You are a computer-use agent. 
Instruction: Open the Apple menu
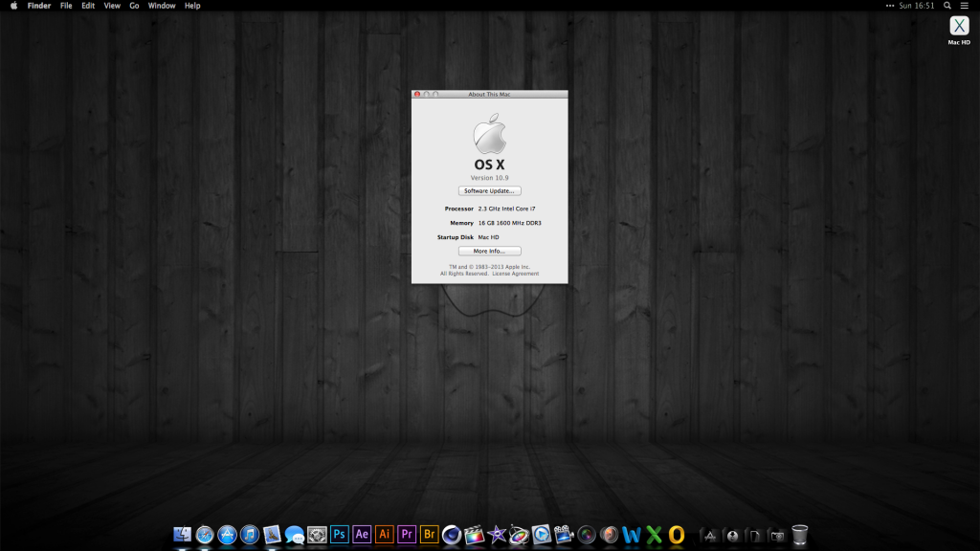13,6
